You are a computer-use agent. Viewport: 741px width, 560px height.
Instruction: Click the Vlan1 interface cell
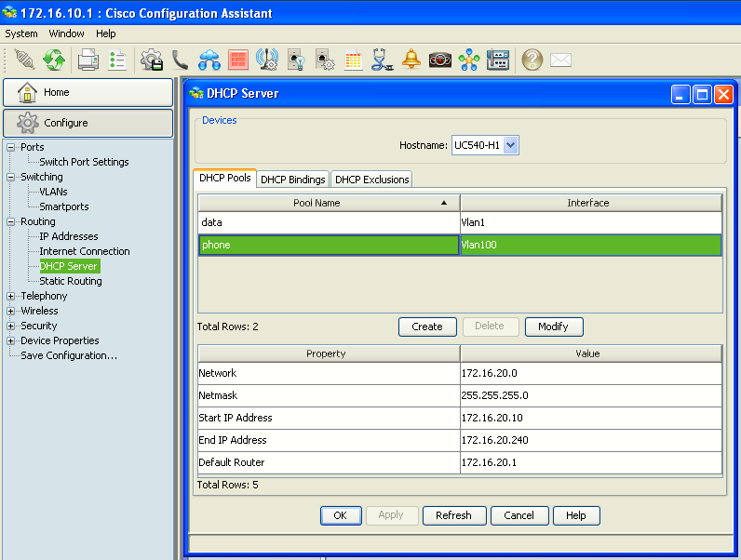(x=591, y=222)
